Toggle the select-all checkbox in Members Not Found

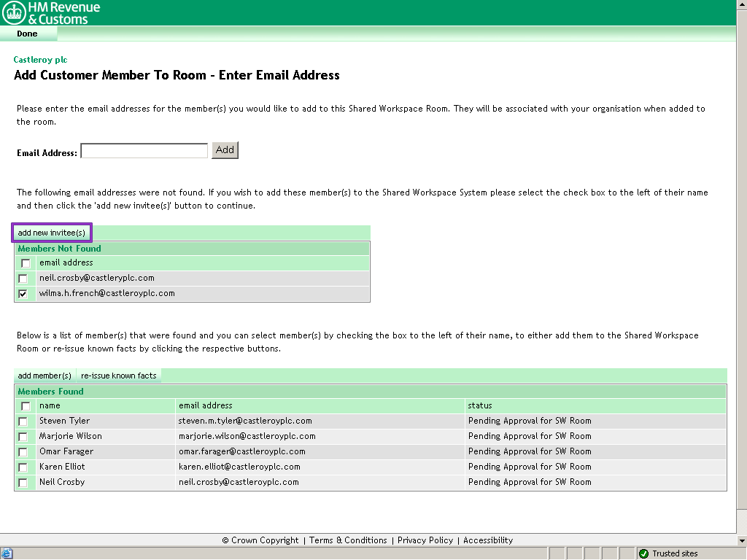pos(26,263)
